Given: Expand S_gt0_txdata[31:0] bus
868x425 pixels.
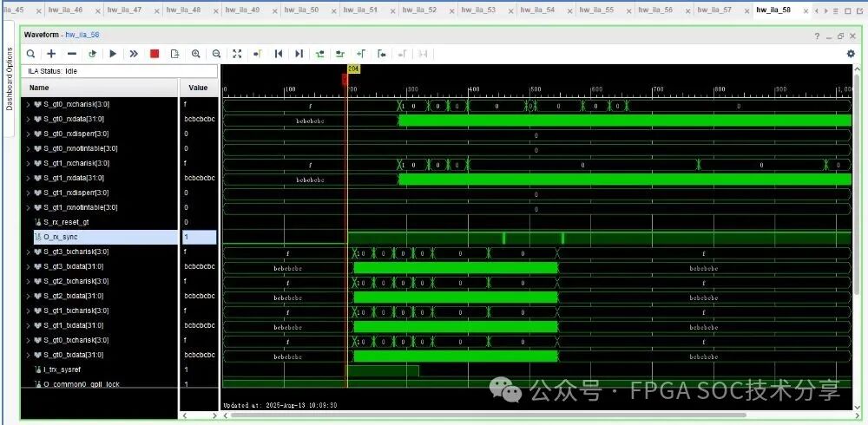Looking at the screenshot, I should [x=29, y=355].
